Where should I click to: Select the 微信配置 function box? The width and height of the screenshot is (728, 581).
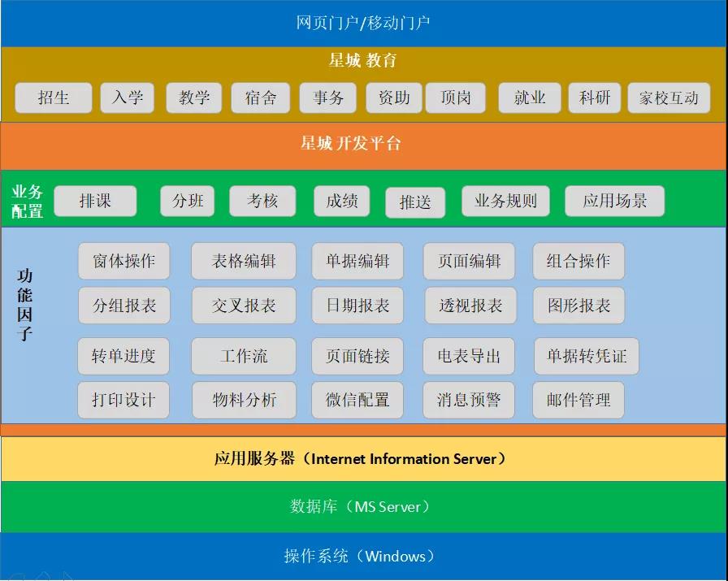click(x=357, y=400)
